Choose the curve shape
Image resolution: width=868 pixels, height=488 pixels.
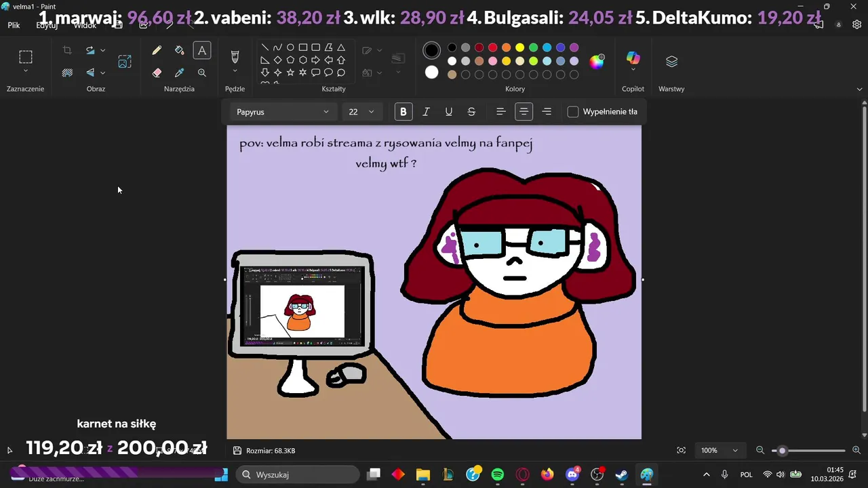(277, 47)
